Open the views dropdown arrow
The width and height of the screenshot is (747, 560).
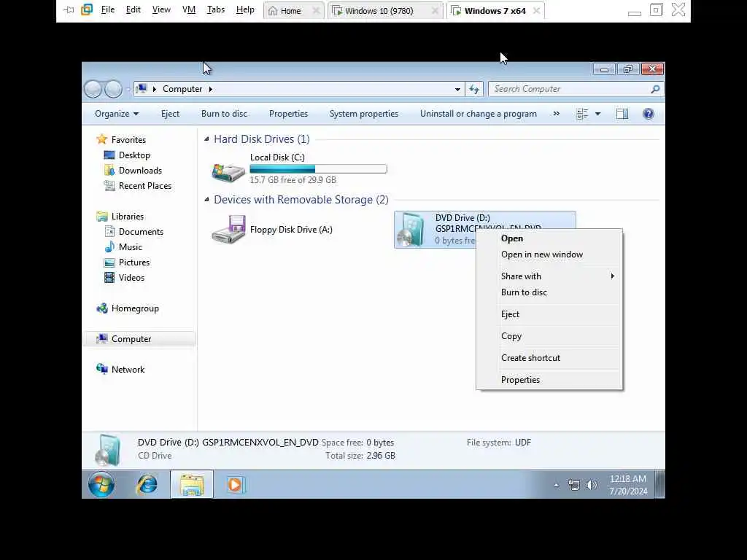coord(598,114)
